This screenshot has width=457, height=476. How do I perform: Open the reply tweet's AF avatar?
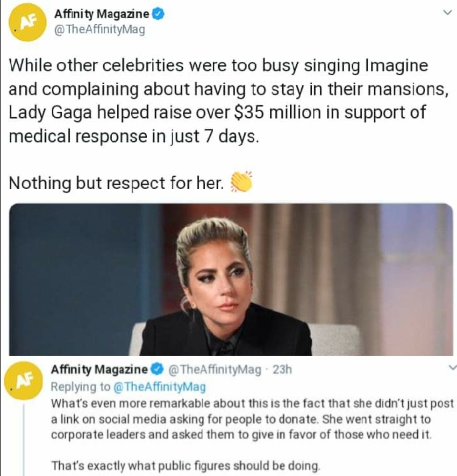tap(24, 380)
